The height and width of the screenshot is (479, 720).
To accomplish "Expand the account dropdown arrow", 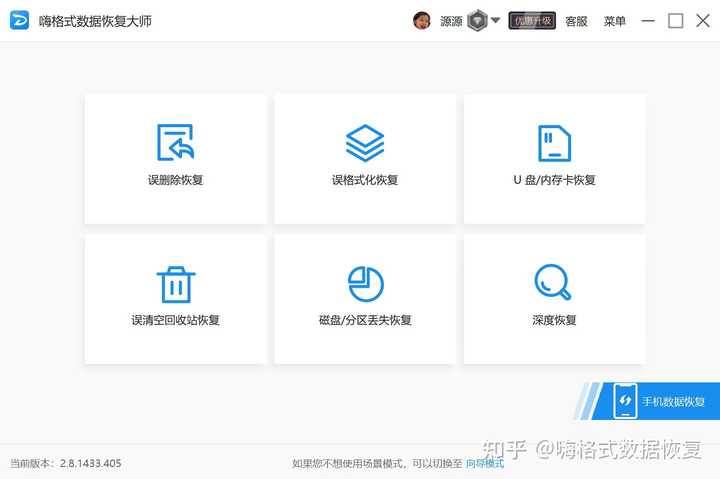I will click(495, 20).
